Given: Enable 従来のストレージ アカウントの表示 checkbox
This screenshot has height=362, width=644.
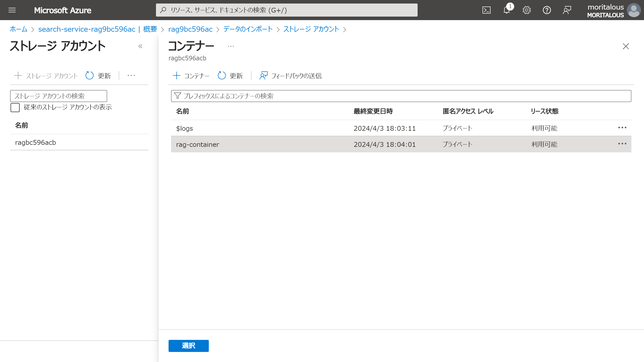Looking at the screenshot, I should pyautogui.click(x=15, y=108).
